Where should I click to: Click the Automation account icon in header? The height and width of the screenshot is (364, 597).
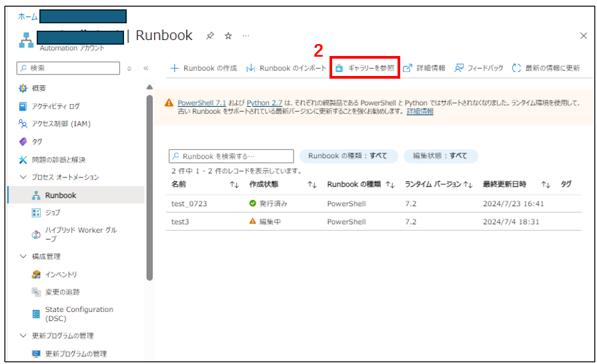tap(26, 40)
